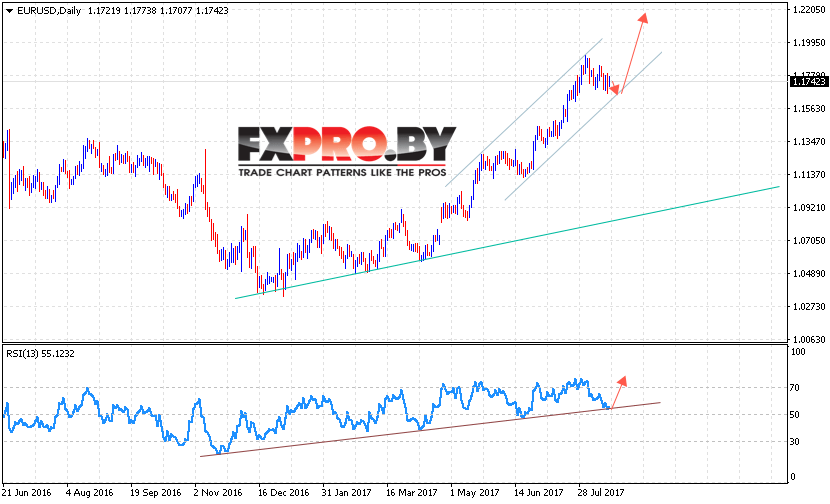Select the 14 Jun 2017 date label
Screen dimensions: 830x504
click(539, 493)
